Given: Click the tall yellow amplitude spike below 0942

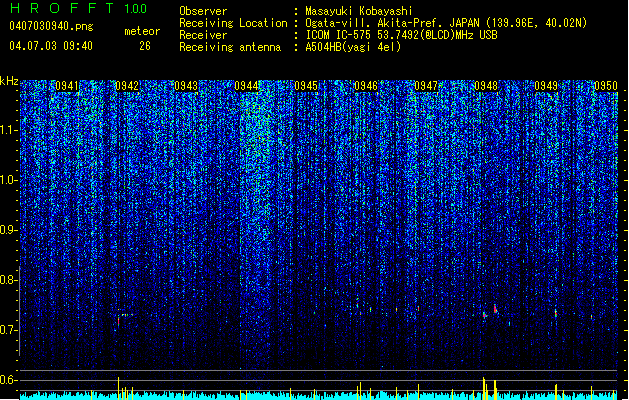Looking at the screenshot, I should [x=118, y=388].
